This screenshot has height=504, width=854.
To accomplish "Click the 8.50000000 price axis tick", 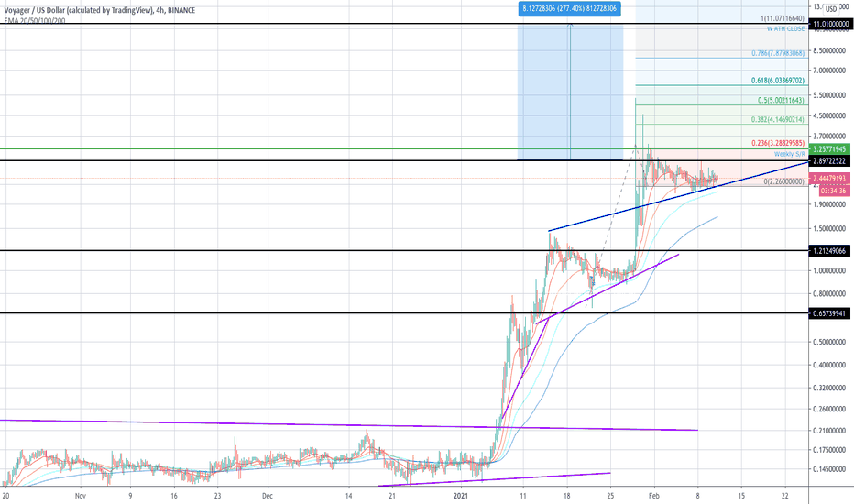I will (829, 50).
